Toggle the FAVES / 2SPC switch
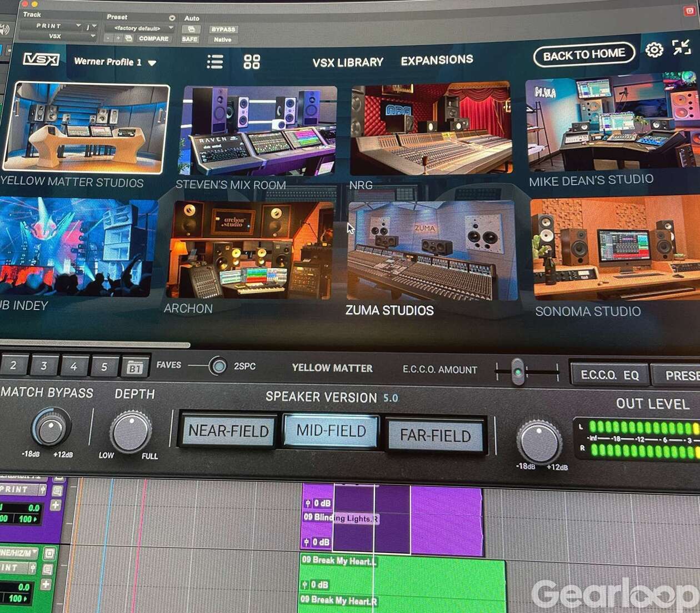 pos(218,366)
